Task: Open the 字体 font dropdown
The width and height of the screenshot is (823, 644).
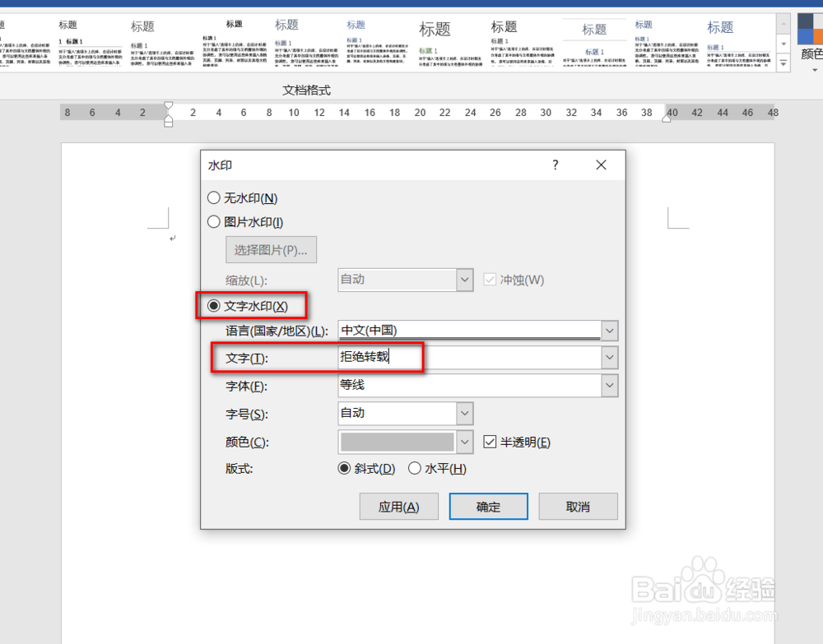Action: point(610,386)
